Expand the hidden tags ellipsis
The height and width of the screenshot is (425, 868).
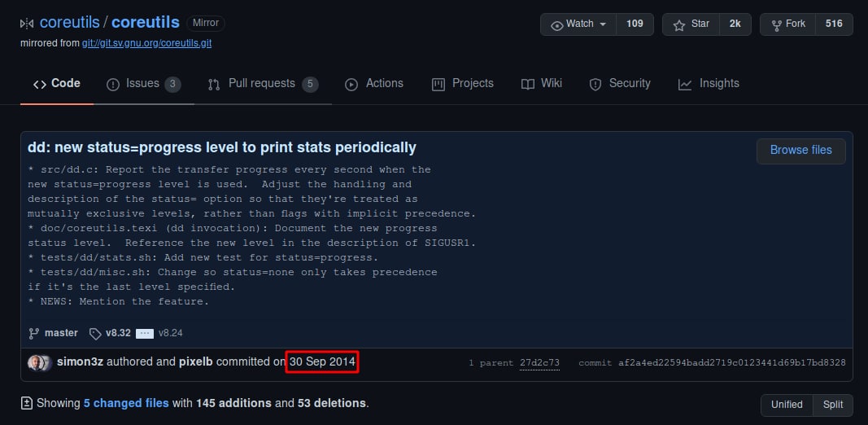click(145, 334)
